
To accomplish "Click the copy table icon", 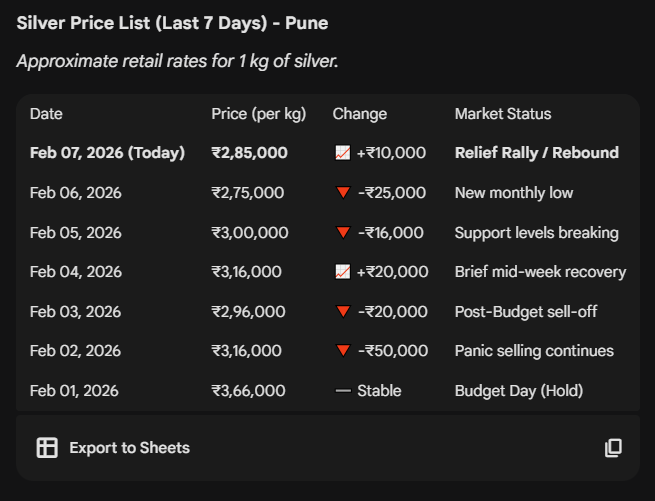I will (613, 448).
